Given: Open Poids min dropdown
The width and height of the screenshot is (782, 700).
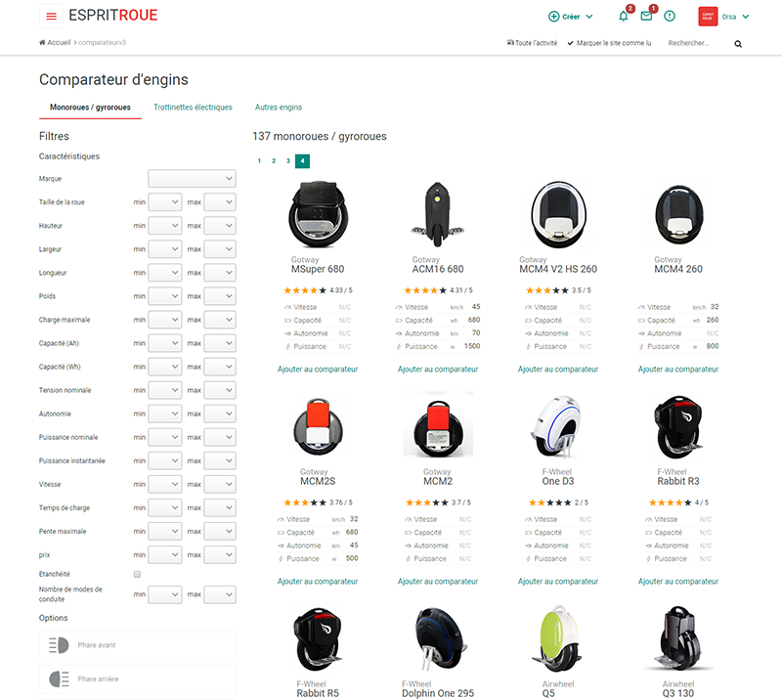Looking at the screenshot, I should point(165,296).
